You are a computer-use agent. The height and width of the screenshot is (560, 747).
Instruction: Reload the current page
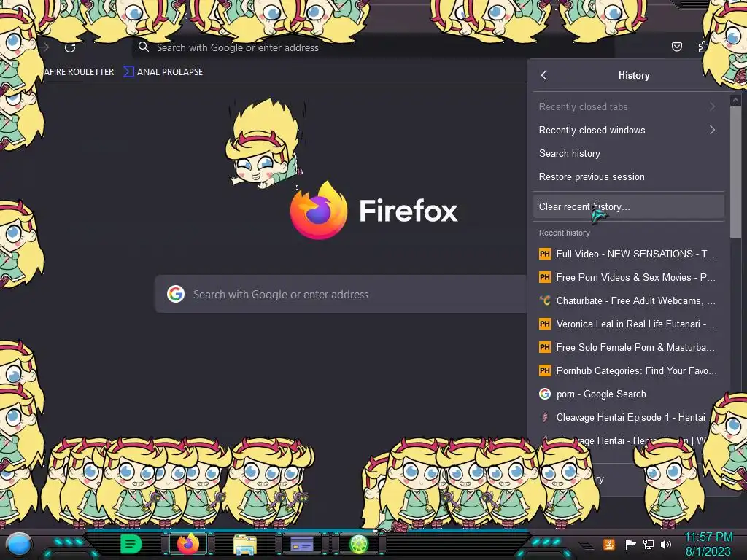70,47
